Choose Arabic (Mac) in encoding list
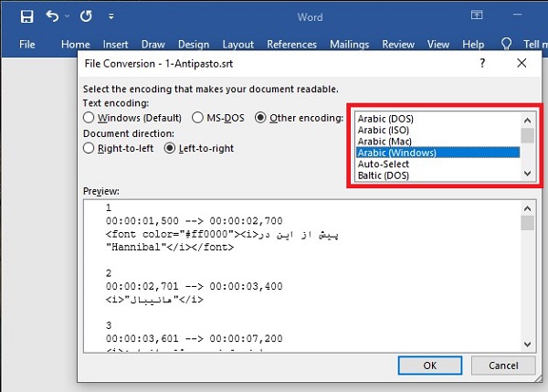Image resolution: width=548 pixels, height=392 pixels. [437, 142]
